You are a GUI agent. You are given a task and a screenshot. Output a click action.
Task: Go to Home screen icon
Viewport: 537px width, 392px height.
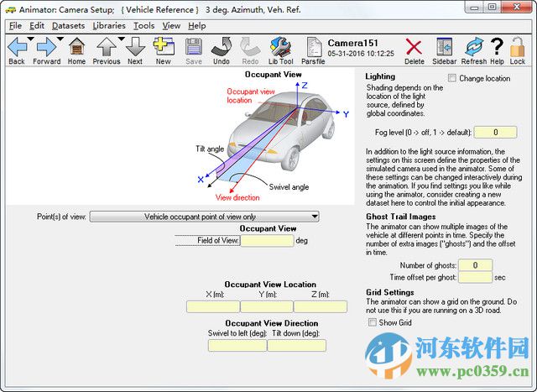click(x=76, y=47)
